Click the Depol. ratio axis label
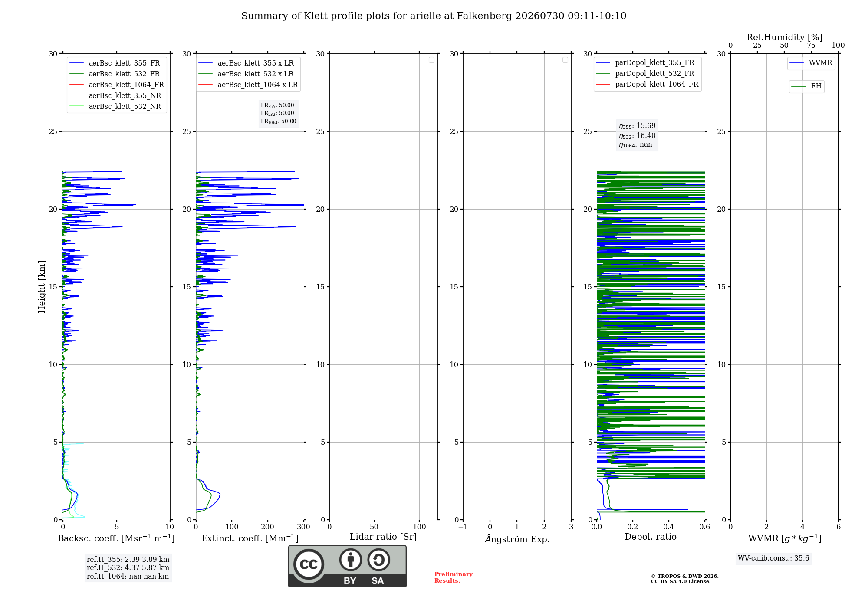 click(651, 537)
